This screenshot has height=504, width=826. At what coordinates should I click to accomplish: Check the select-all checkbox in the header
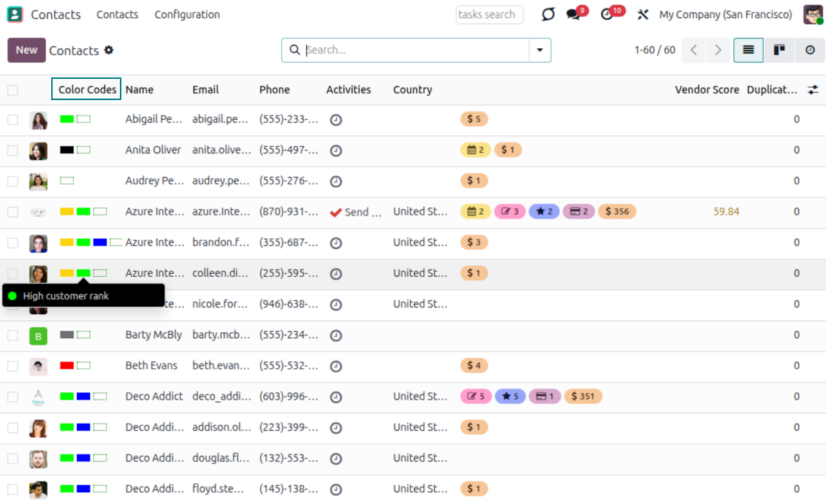pos(12,89)
